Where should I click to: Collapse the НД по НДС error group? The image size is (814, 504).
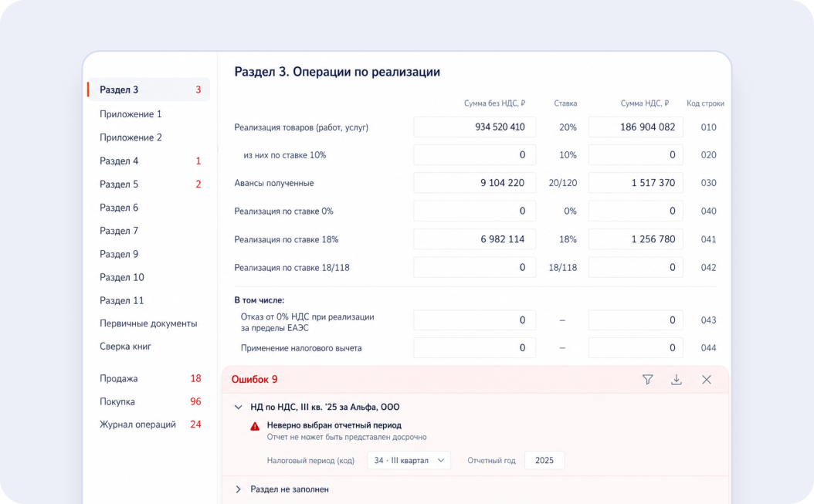239,407
